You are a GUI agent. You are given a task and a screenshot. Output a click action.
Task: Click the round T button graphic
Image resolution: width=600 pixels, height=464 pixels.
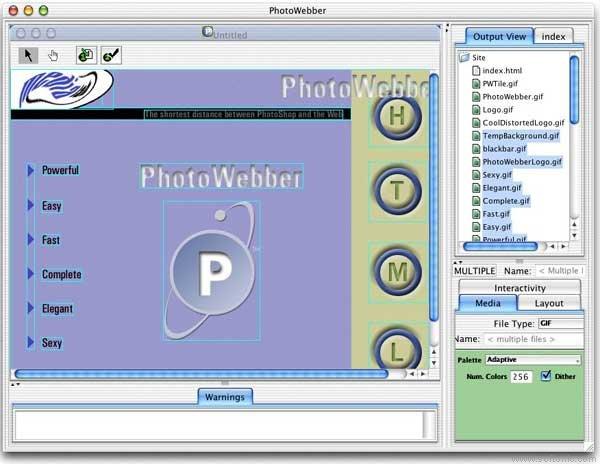398,190
